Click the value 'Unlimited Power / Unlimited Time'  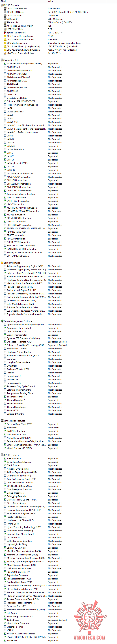pos(64,43)
